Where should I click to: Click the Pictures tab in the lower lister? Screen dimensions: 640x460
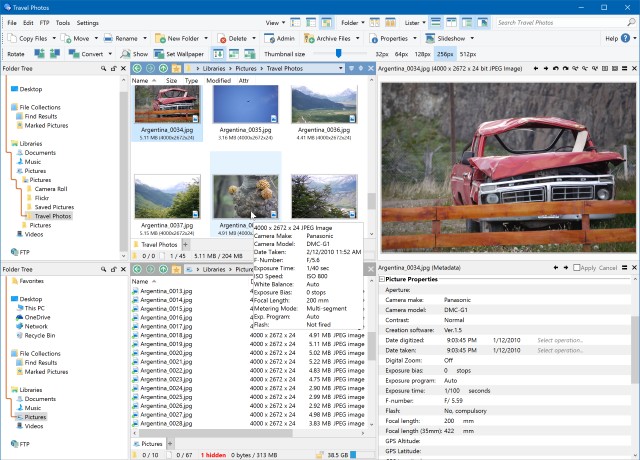coord(148,444)
